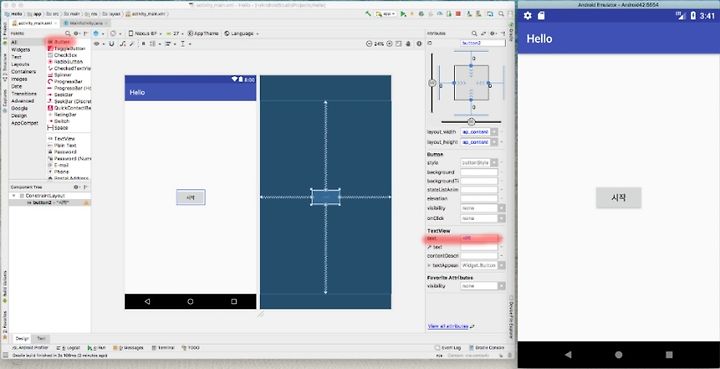The width and height of the screenshot is (720, 369).
Task: Click the zoom in plus icon
Action: tap(389, 44)
